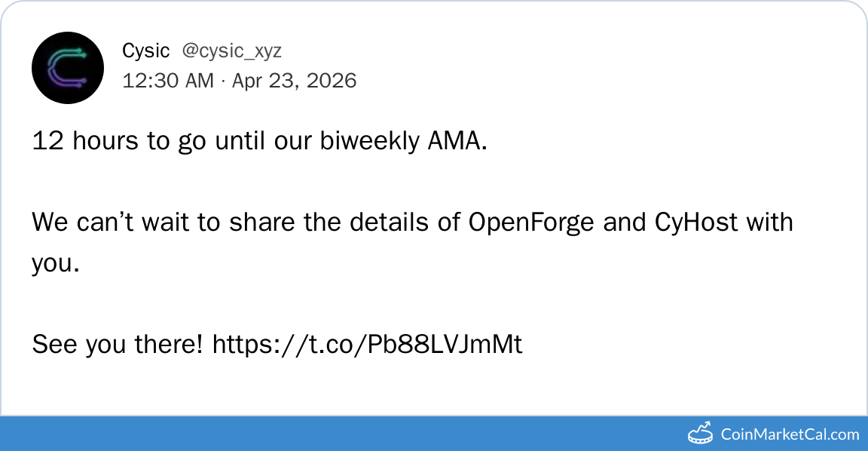The image size is (868, 451).
Task: Open the @cysic_xyz handle
Action: pyautogui.click(x=231, y=51)
